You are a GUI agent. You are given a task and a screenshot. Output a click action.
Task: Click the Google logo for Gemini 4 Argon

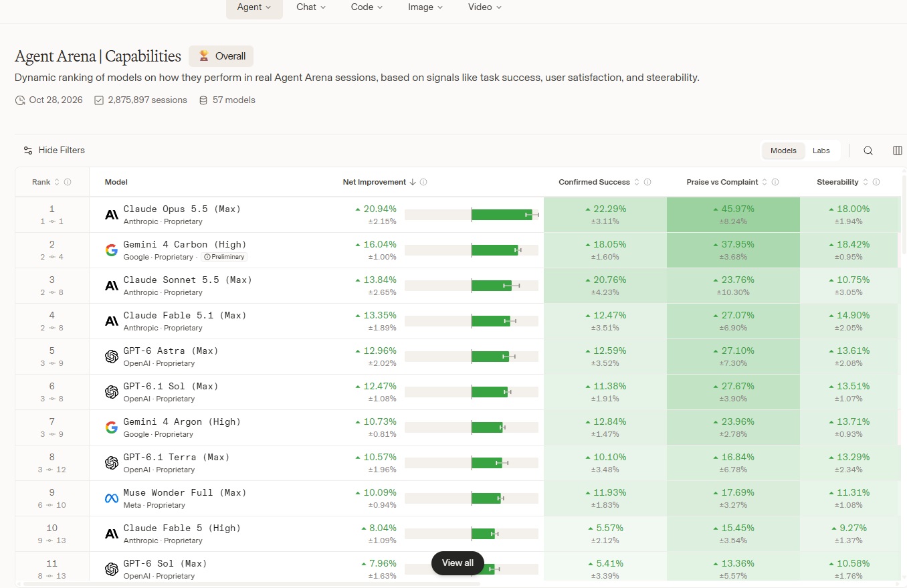tap(112, 427)
